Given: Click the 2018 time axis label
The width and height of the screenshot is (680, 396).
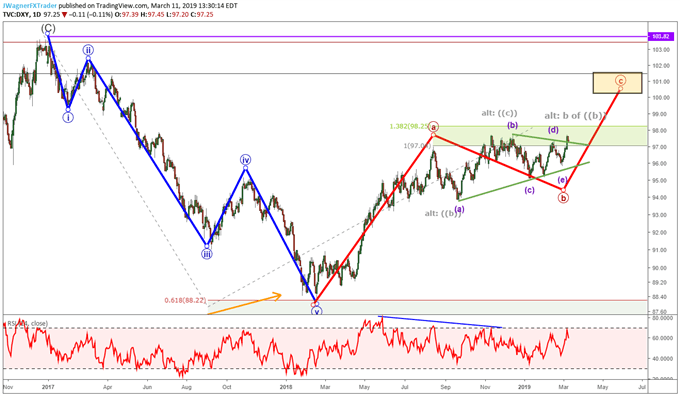Looking at the screenshot, I should pyautogui.click(x=286, y=386).
